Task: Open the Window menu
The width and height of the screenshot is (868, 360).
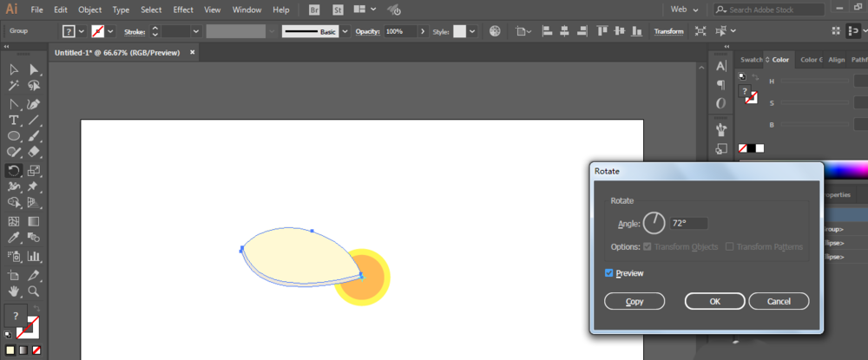Action: (x=247, y=10)
